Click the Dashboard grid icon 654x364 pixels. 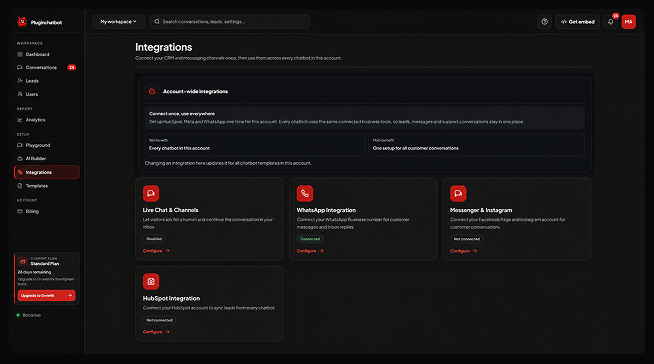coord(20,54)
